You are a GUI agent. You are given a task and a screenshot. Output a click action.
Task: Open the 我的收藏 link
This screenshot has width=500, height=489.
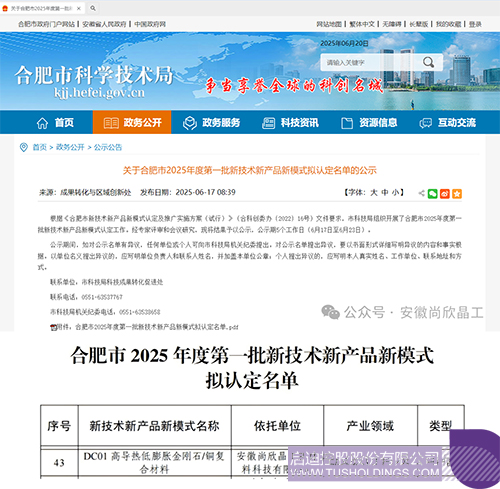coord(449,24)
